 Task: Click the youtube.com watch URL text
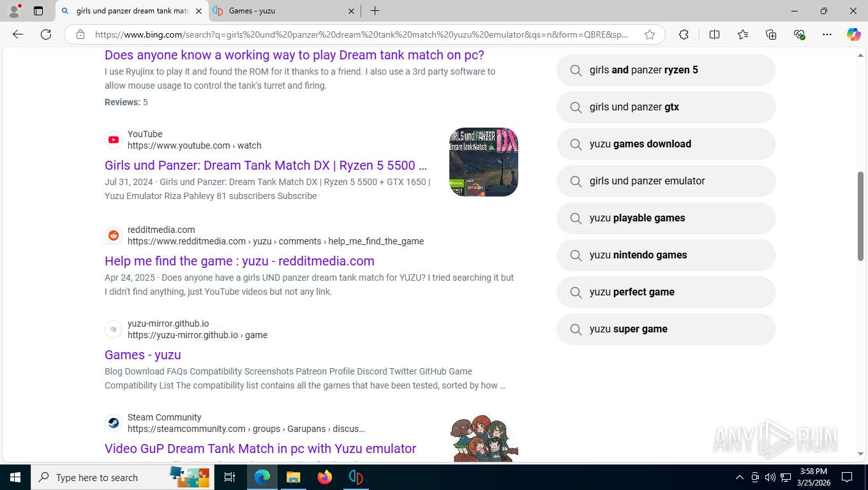click(194, 145)
